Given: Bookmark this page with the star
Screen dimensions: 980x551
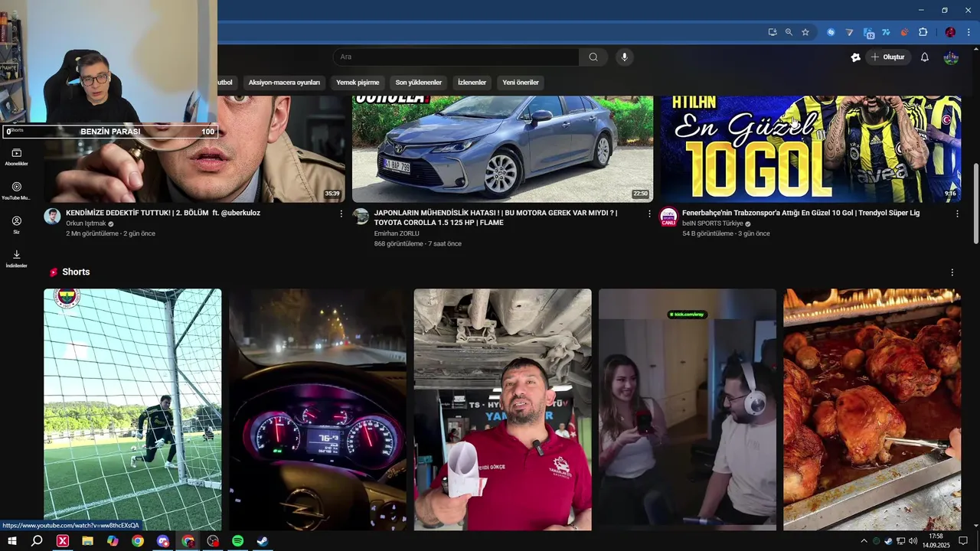Looking at the screenshot, I should click(805, 32).
